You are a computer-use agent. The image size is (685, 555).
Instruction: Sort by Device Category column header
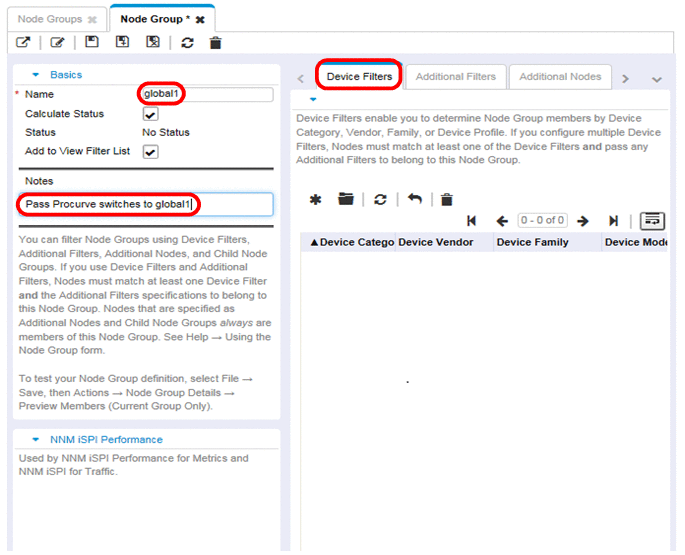350,242
